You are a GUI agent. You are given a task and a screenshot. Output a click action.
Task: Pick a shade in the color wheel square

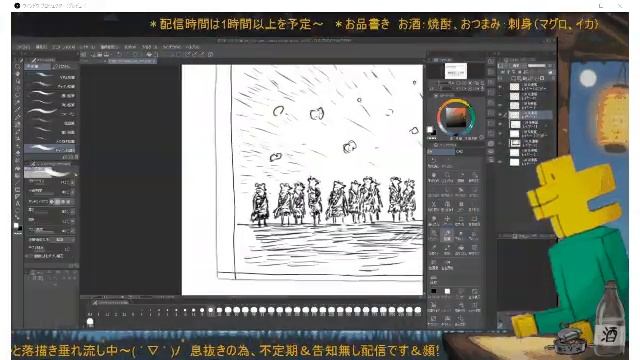[x=455, y=117]
